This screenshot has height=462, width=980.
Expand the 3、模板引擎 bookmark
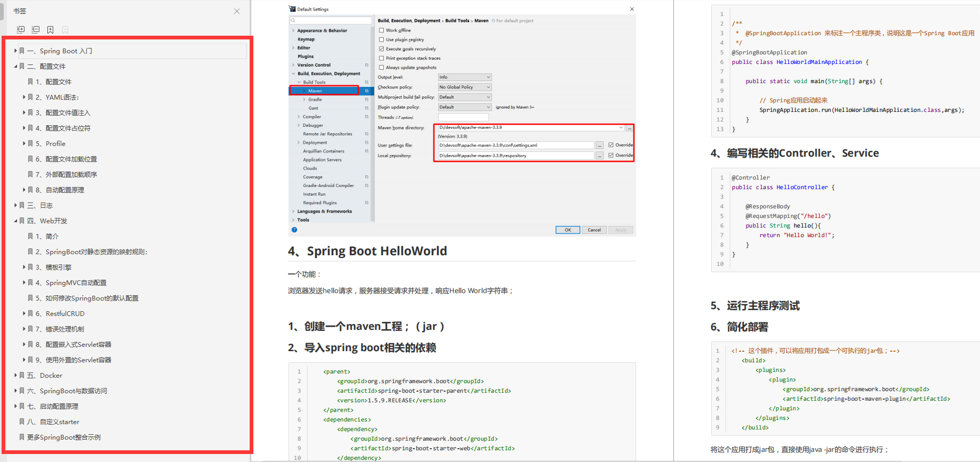tap(24, 268)
